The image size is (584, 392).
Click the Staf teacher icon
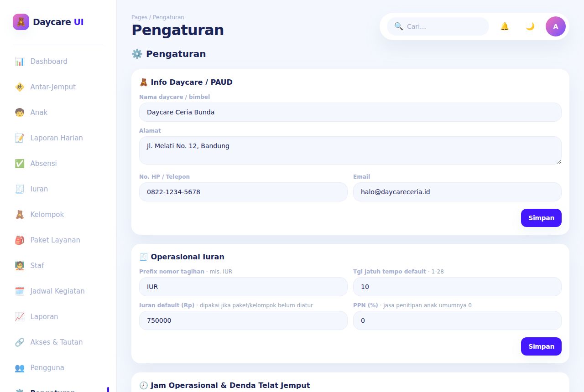coord(20,266)
